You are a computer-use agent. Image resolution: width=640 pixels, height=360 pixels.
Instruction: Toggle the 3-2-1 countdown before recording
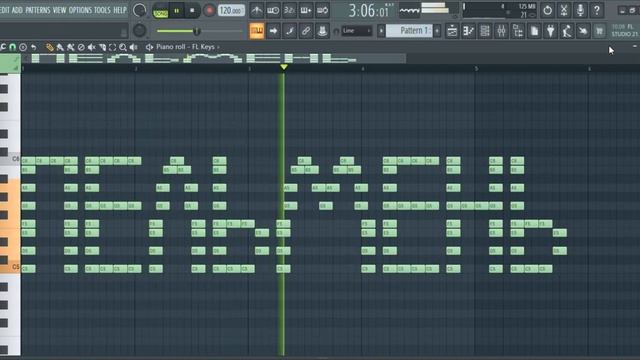click(x=289, y=10)
